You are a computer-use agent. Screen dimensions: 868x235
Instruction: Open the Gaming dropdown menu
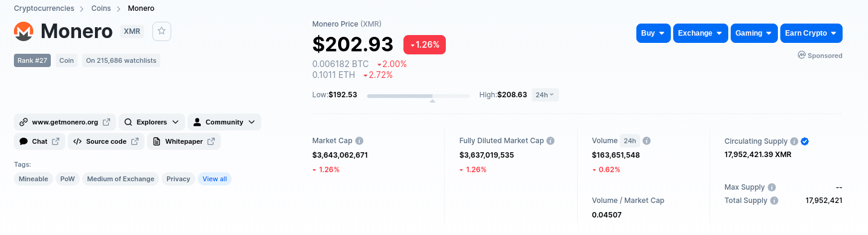point(754,33)
